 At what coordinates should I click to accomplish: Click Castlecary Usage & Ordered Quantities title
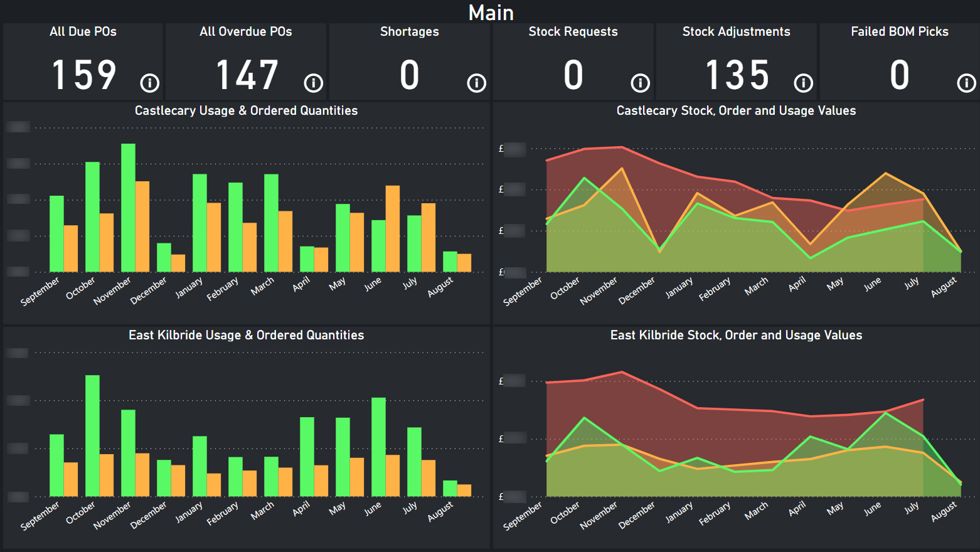coord(246,110)
